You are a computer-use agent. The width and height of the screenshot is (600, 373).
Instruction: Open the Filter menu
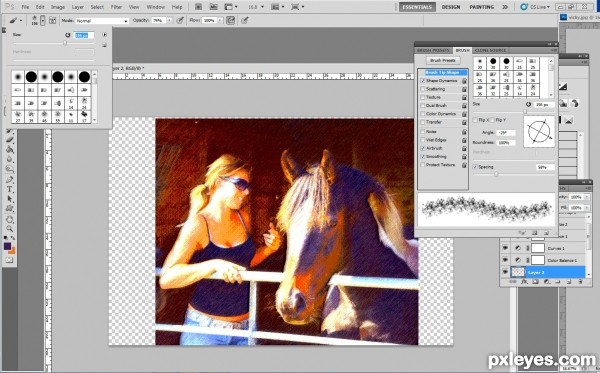pos(116,7)
